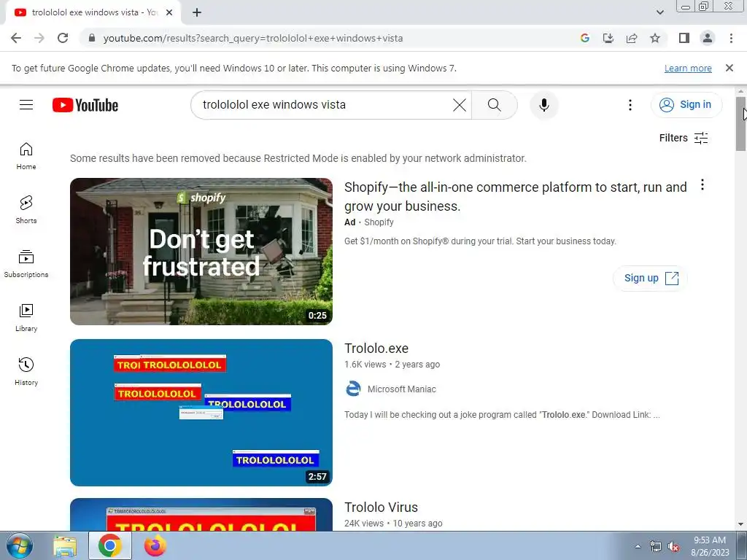Click the page vertical scrollbar thumb
This screenshot has width=747, height=560.
tap(740, 124)
